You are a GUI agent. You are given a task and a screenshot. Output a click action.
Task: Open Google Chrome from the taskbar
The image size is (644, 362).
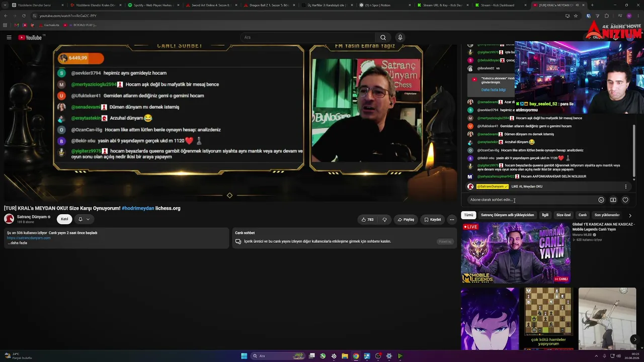(356, 356)
